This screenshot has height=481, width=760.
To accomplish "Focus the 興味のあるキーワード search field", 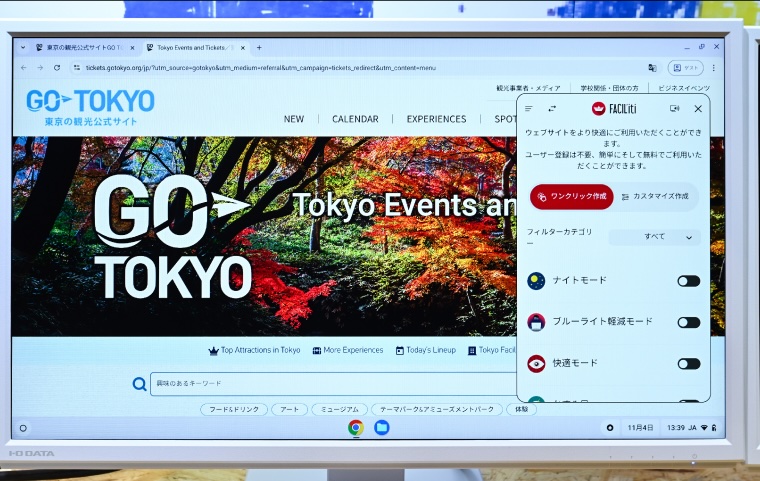I will pos(333,384).
